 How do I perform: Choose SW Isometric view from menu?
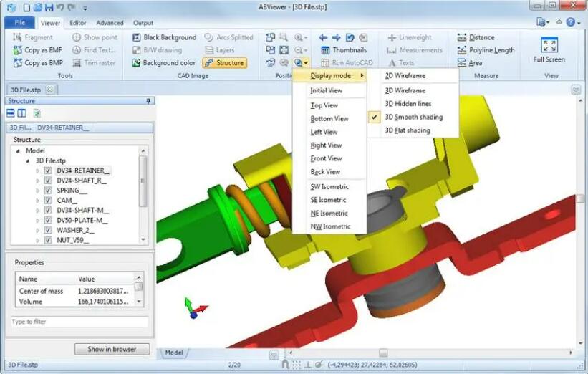point(328,187)
